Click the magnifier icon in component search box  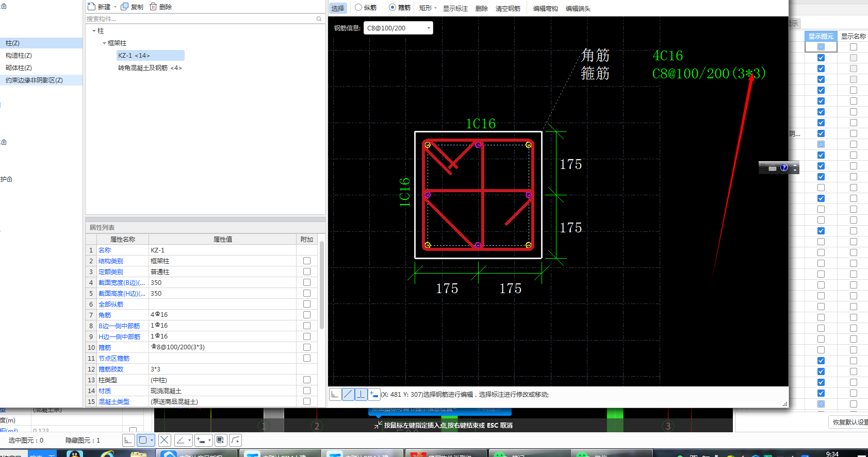tap(319, 19)
